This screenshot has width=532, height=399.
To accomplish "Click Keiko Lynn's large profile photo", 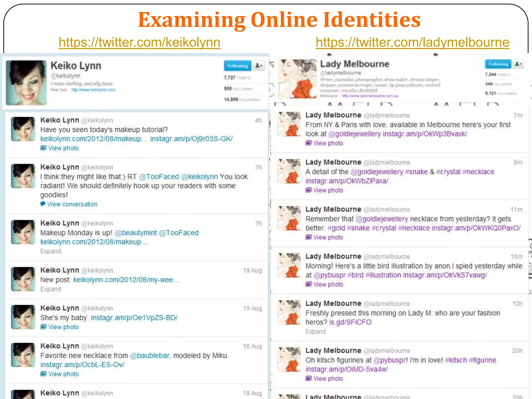I will click(26, 83).
